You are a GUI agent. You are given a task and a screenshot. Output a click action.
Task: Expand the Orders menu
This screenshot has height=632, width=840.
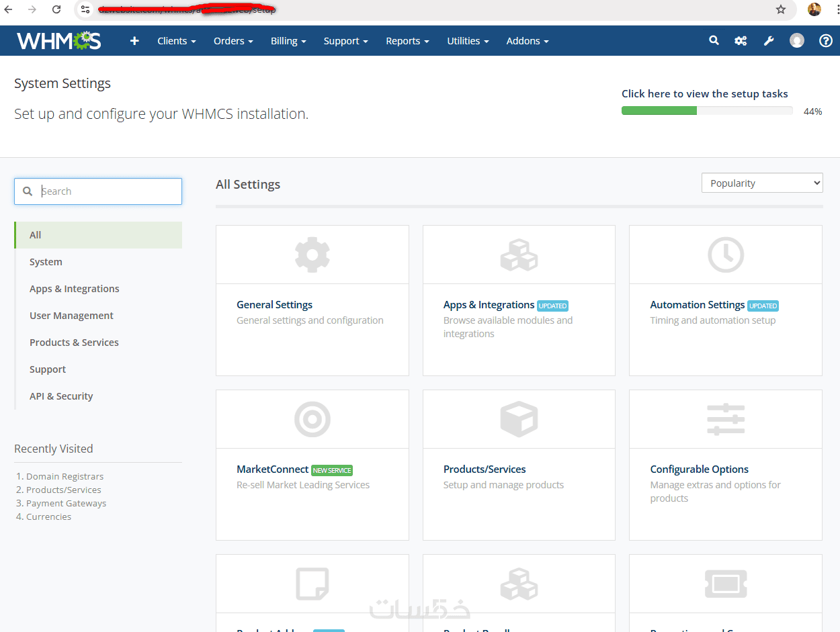click(233, 41)
